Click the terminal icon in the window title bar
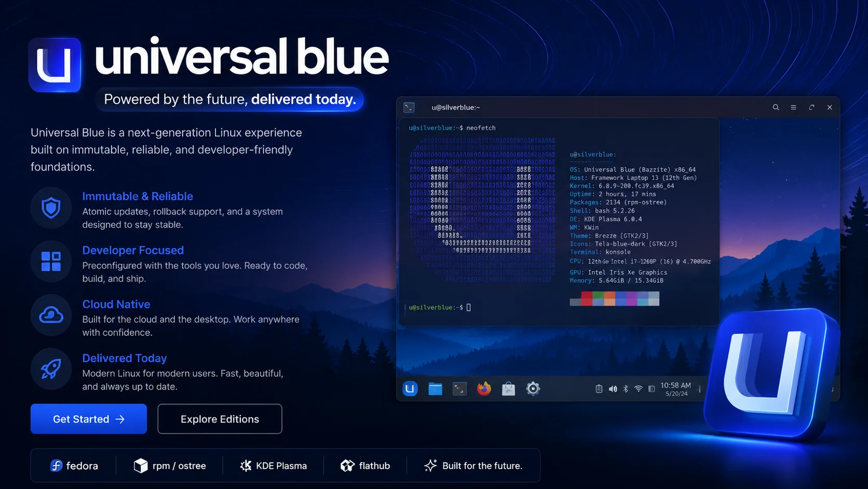868x489 pixels. (x=409, y=108)
